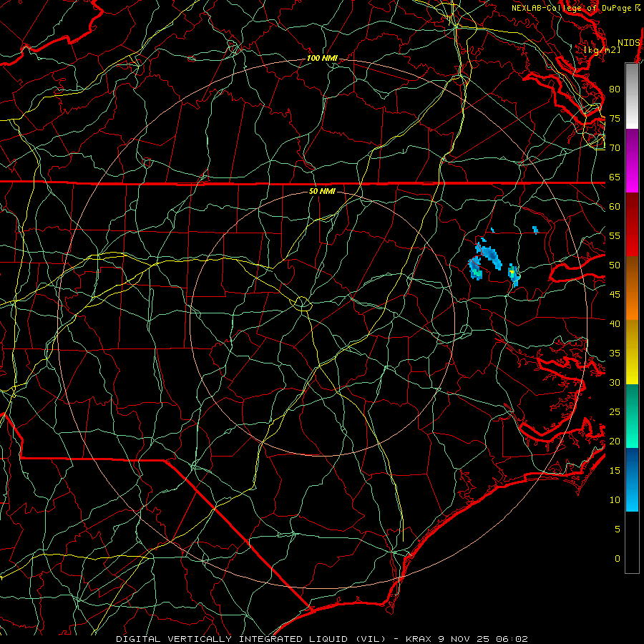Screen dimensions: 644x644
Task: Click the 40 value on the VIL scale
Action: [615, 324]
